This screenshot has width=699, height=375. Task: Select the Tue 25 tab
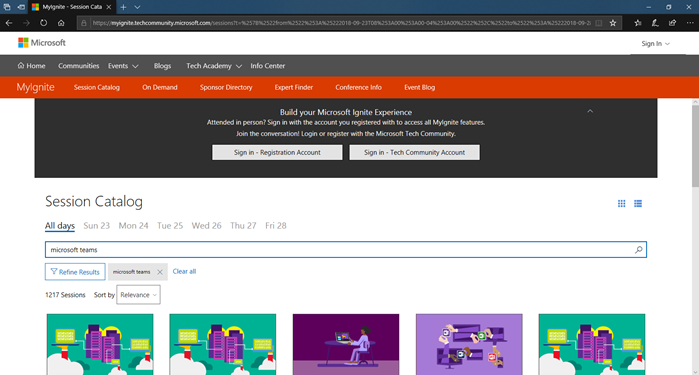pos(170,226)
